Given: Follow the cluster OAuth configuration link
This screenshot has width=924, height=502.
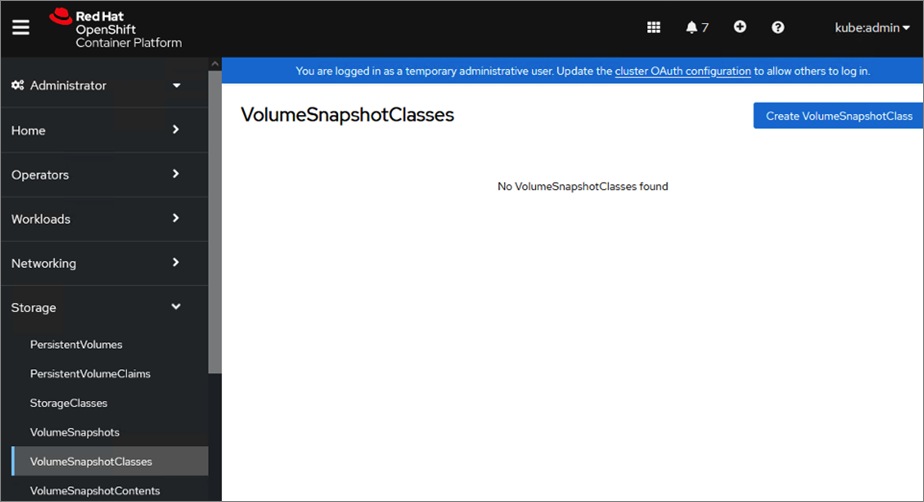Looking at the screenshot, I should point(683,71).
